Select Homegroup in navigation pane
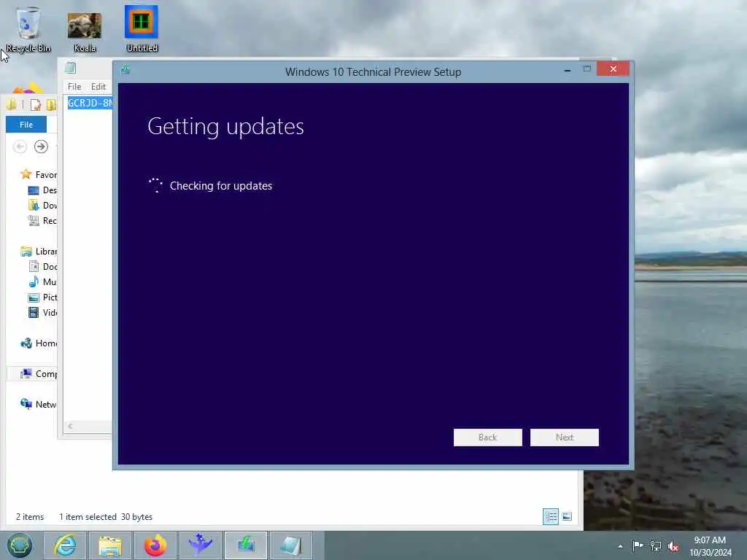This screenshot has height=560, width=747. click(x=38, y=343)
